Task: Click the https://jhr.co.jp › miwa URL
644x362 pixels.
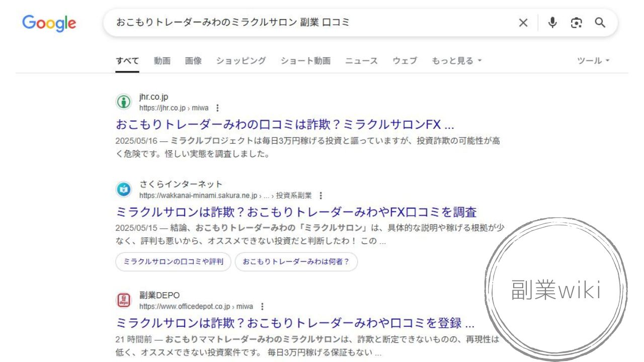Action: [x=174, y=108]
